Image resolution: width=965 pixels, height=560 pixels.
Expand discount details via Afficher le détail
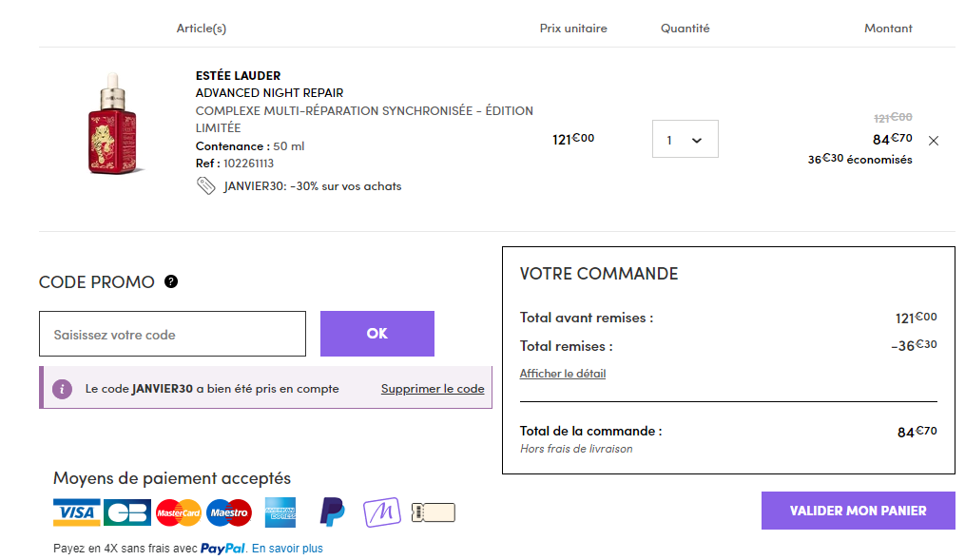[562, 374]
